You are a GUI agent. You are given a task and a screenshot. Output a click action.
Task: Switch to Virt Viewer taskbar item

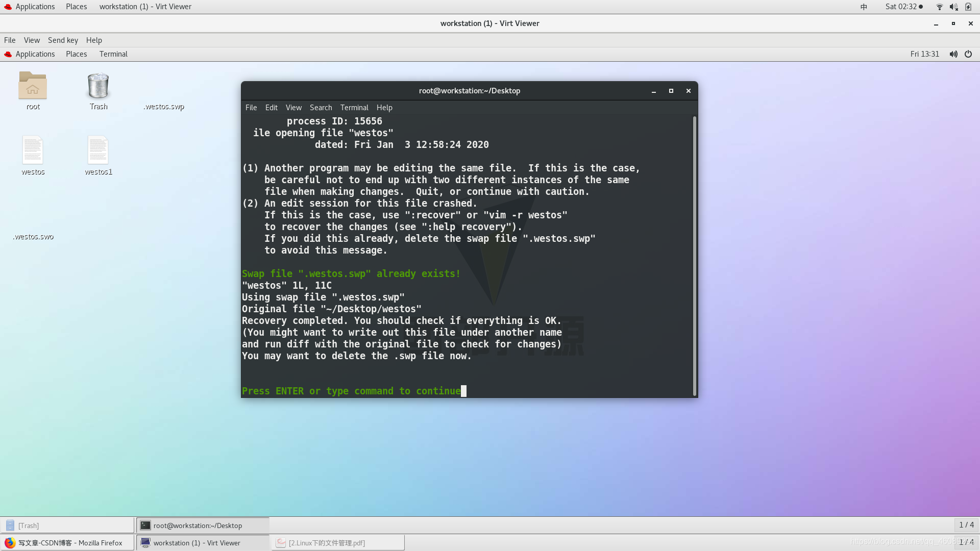203,543
